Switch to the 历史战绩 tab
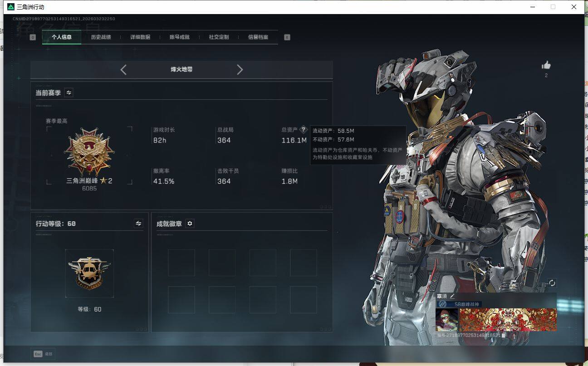 101,37
